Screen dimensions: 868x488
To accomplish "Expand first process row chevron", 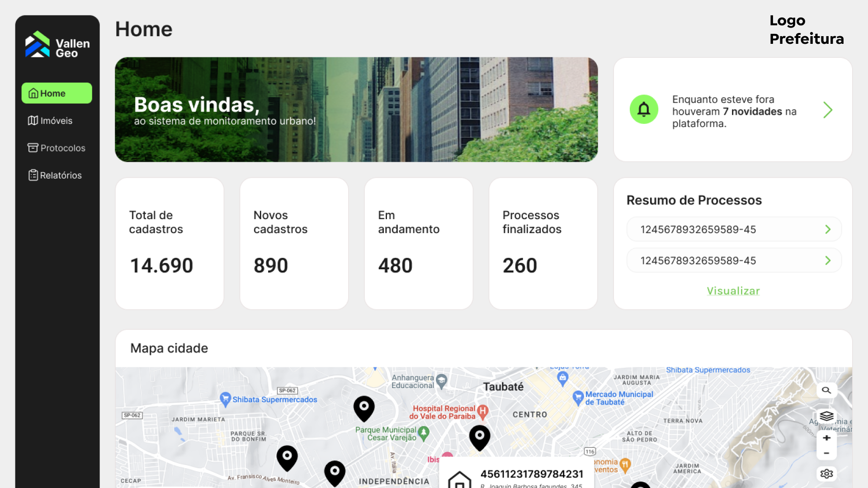I will [827, 230].
